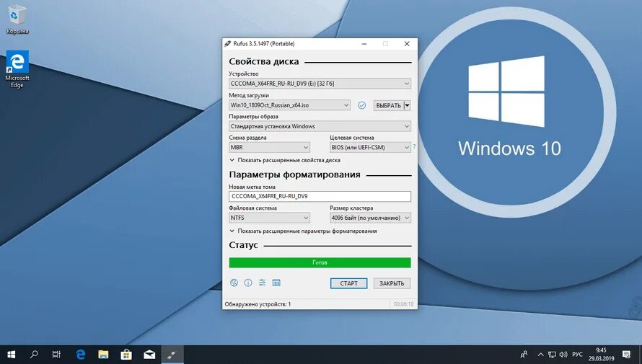Show the Rufus log icon
The image size is (642, 364).
276,283
